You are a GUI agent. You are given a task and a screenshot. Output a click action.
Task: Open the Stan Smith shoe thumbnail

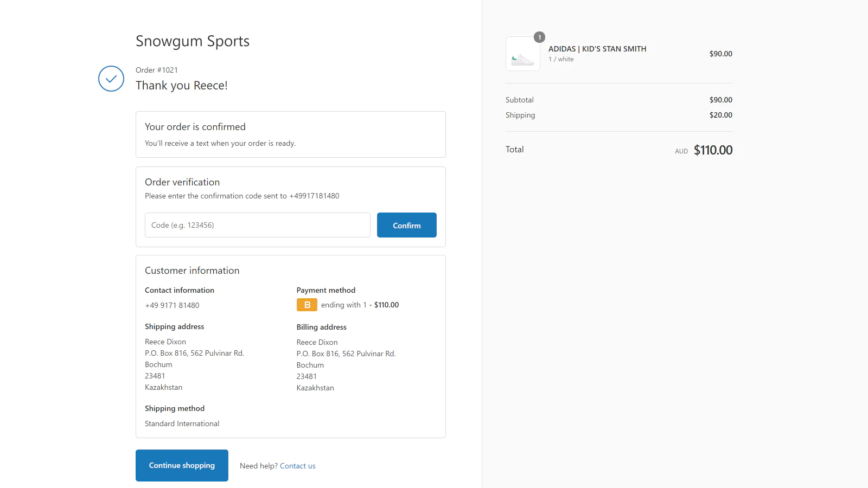(x=522, y=54)
